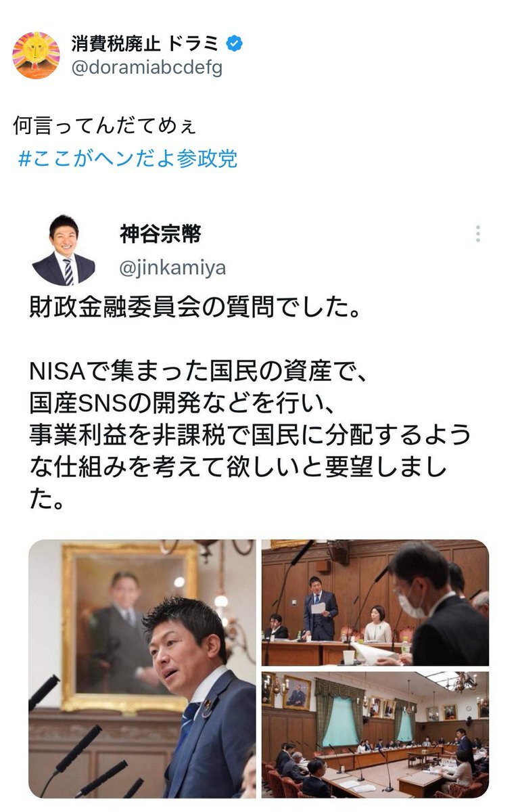
Task: Open the wide committee room photo
Action: click(x=375, y=735)
